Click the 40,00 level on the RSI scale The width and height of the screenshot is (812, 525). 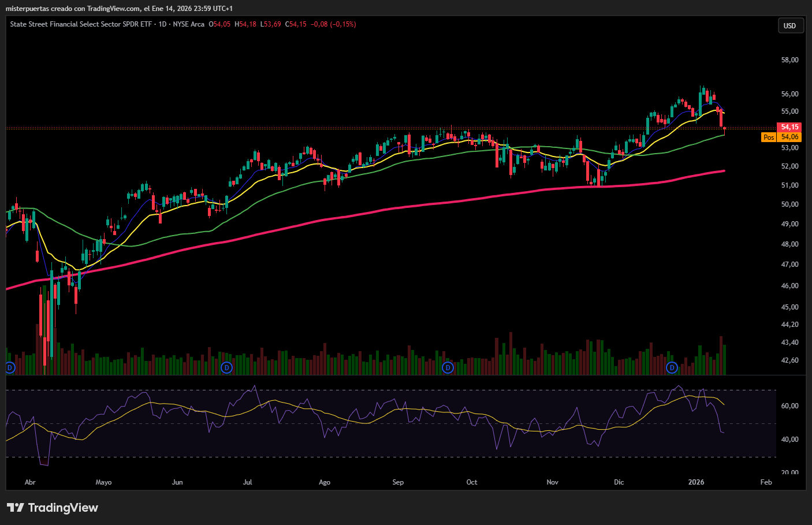coord(789,440)
